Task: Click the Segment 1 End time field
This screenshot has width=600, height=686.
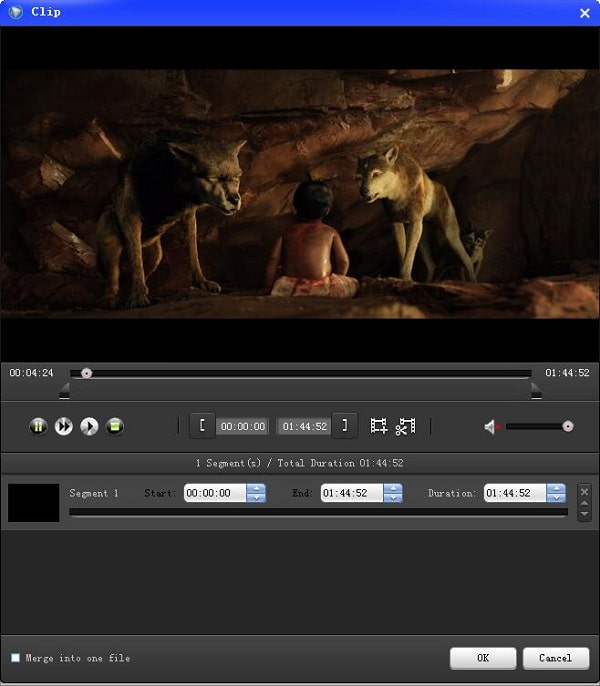Action: pyautogui.click(x=352, y=493)
